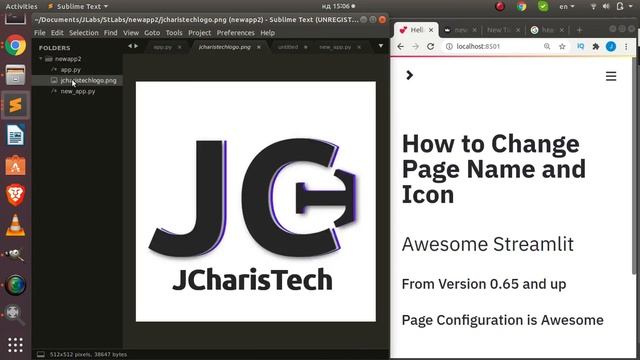Select jcharistechlogo.png in sidebar

click(x=88, y=80)
